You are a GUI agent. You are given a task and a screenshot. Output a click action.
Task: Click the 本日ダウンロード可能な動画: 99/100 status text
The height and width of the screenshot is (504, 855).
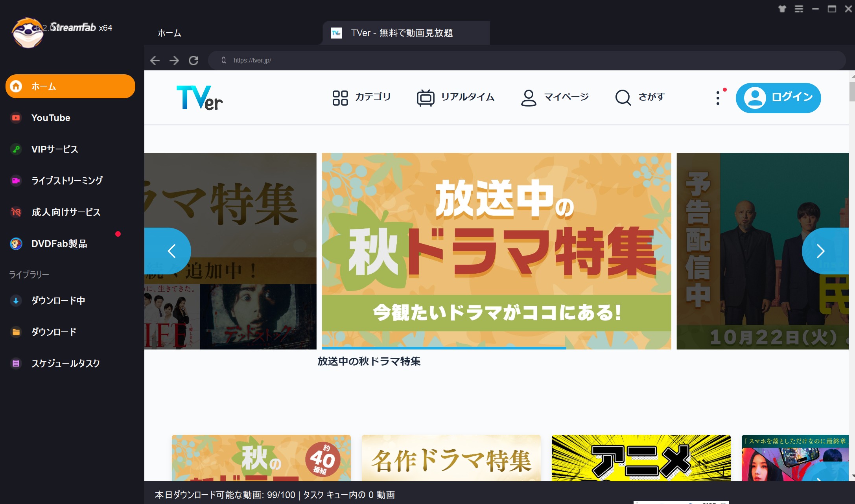point(225,495)
